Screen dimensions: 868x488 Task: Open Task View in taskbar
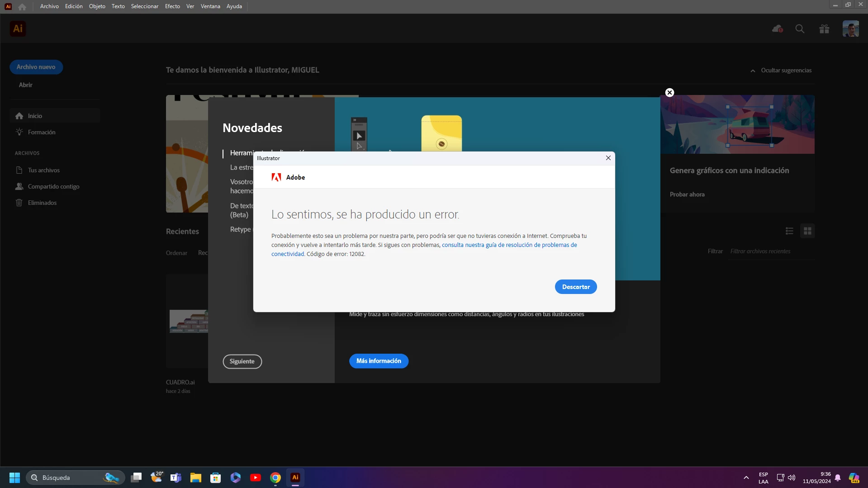coord(136,478)
